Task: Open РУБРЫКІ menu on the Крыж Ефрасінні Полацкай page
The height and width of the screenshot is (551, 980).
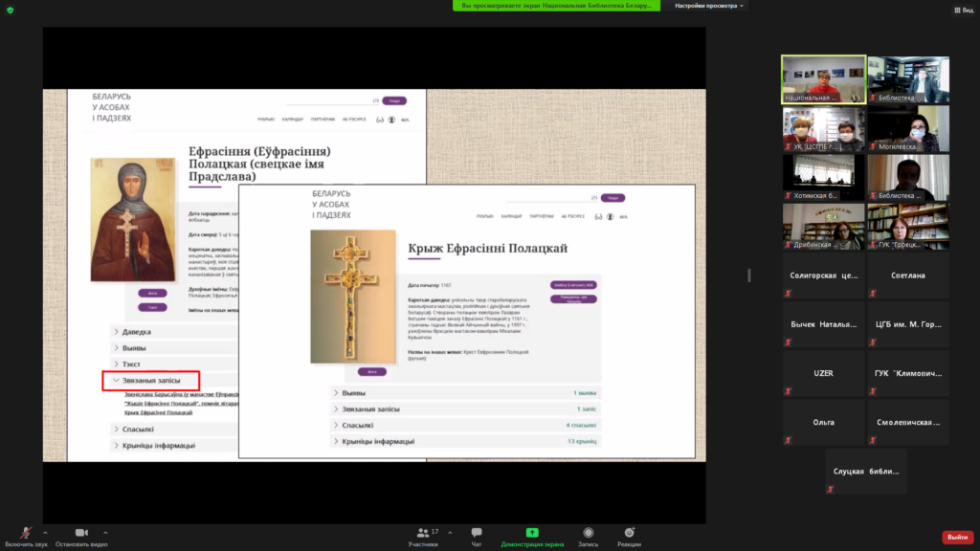Action: click(485, 216)
